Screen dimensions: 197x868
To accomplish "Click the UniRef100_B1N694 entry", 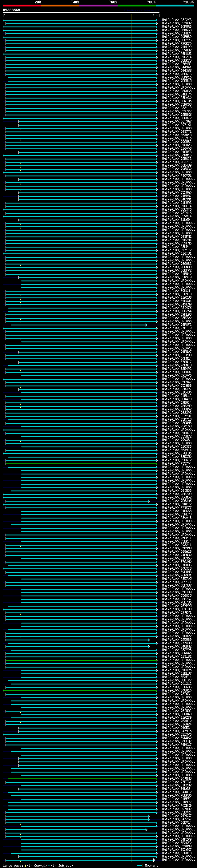I will tap(177, 220).
